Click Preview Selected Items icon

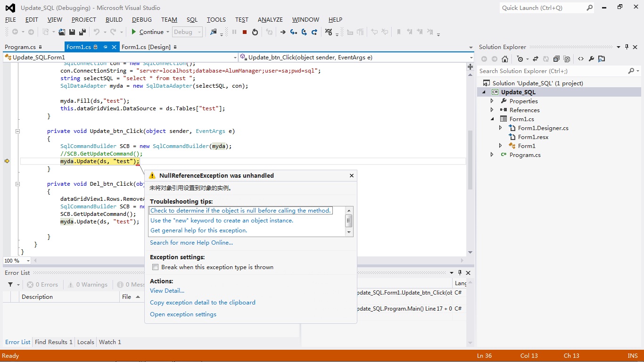coord(602,59)
